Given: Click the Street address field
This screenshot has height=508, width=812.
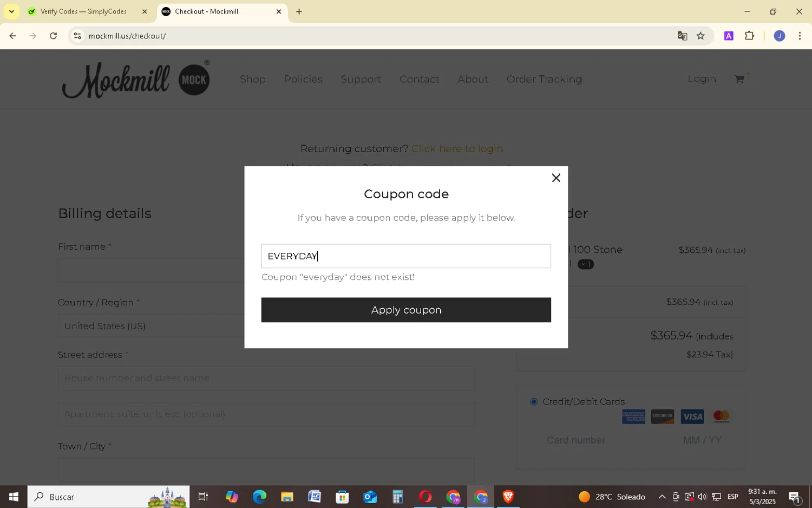Looking at the screenshot, I should coord(266,378).
